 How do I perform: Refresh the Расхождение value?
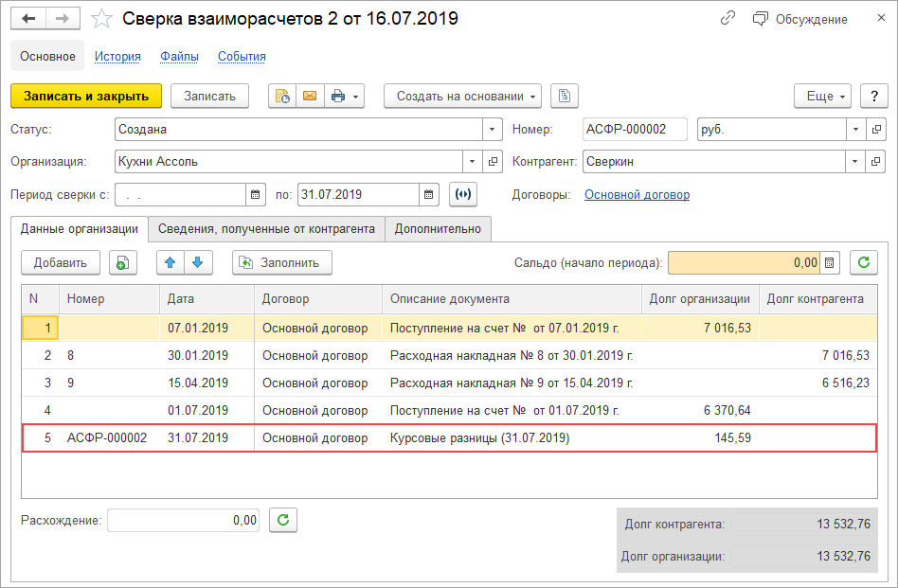(283, 520)
